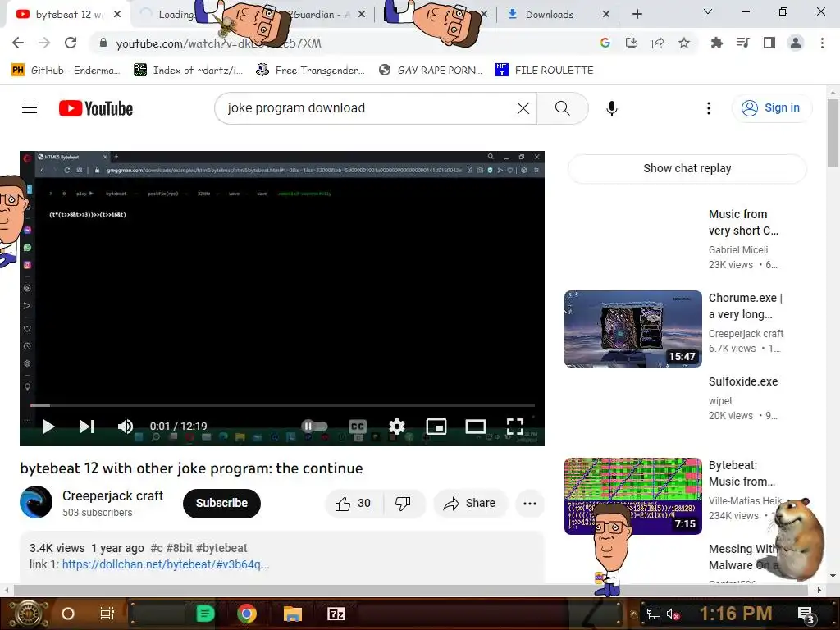The height and width of the screenshot is (630, 840).
Task: Open Music from very short C suggestion
Action: pos(743,222)
